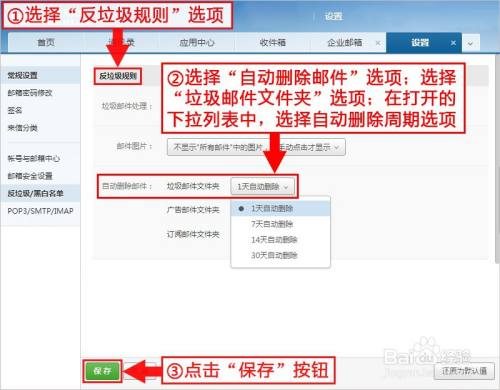Click the green 保存 button
500x390 pixels.
coord(102,371)
